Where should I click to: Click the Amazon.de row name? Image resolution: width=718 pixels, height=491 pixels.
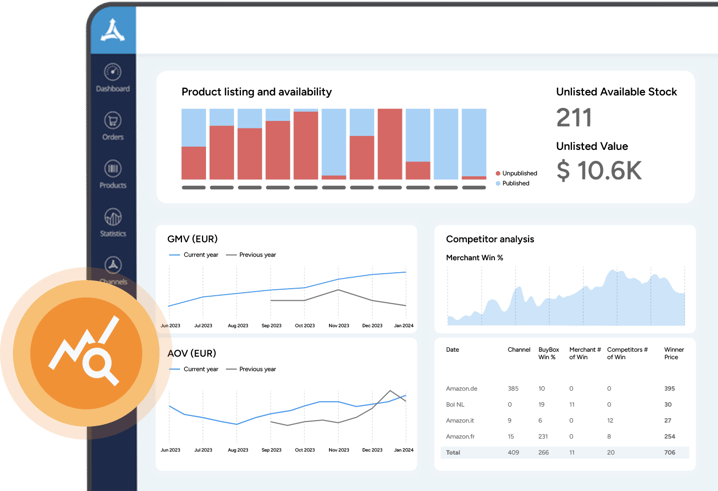(x=461, y=388)
